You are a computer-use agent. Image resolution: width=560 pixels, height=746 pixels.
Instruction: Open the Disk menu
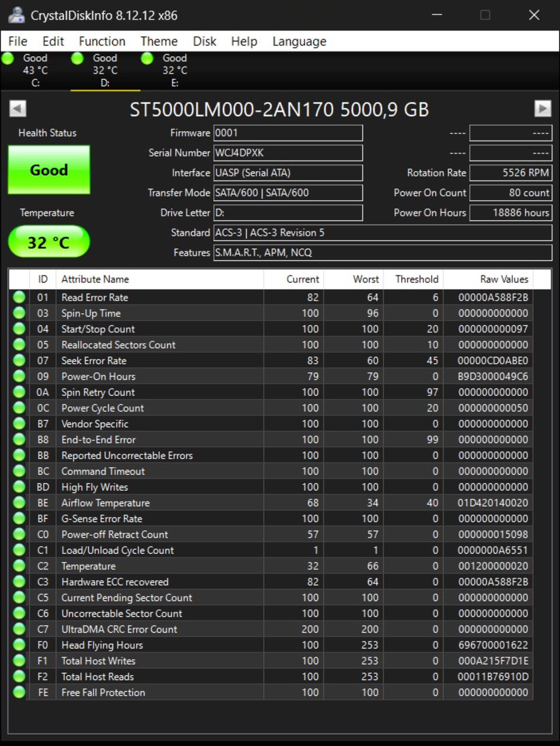tap(205, 41)
